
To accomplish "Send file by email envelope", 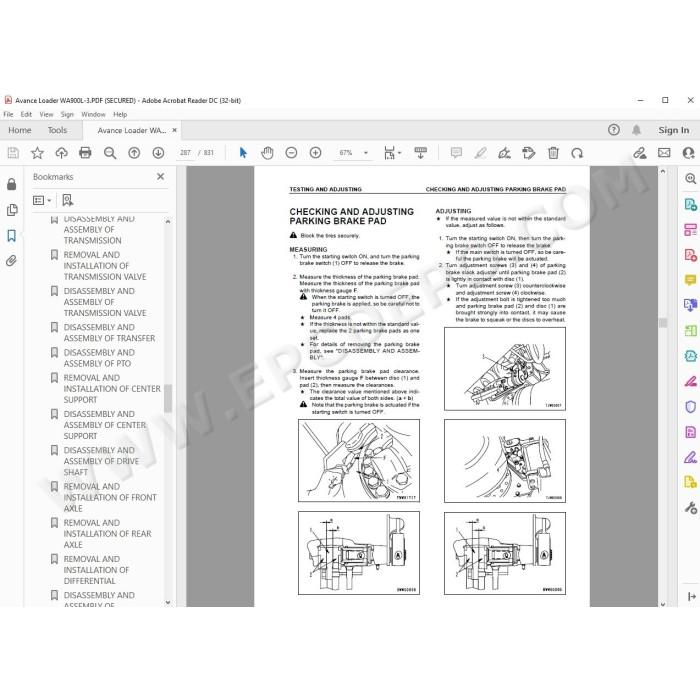I will point(664,153).
